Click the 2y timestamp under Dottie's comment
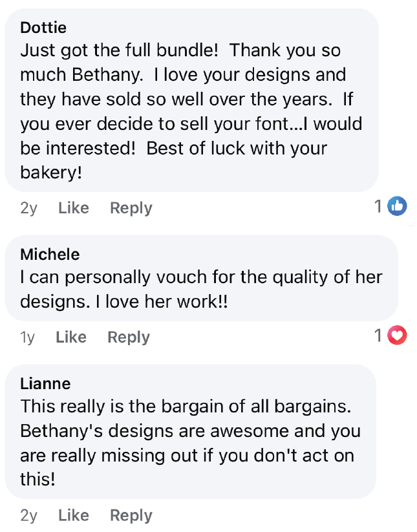Image resolution: width=417 pixels, height=532 pixels. click(29, 208)
